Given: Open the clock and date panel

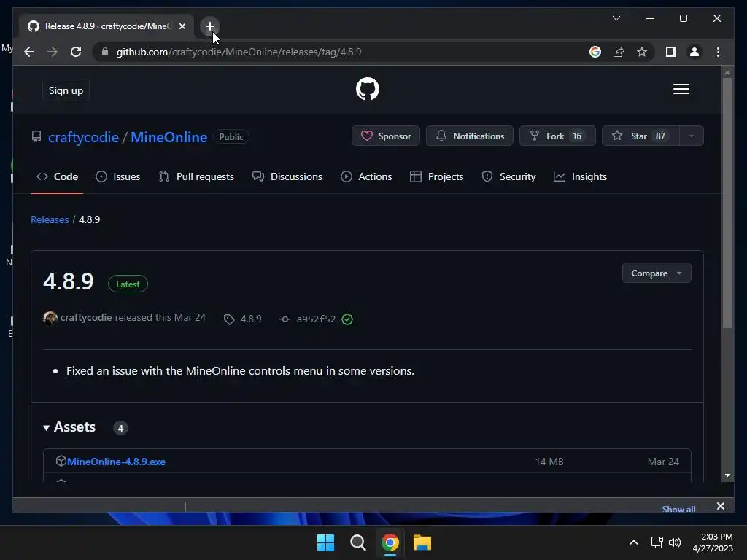Looking at the screenshot, I should [x=713, y=542].
